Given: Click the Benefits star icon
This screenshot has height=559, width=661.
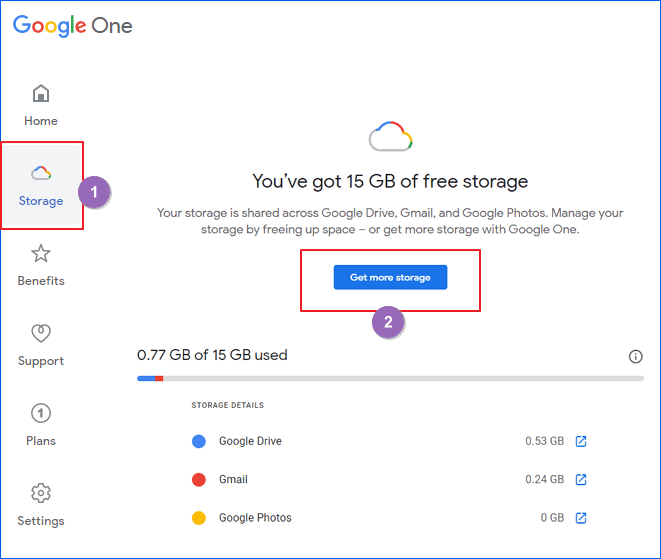Looking at the screenshot, I should tap(41, 254).
